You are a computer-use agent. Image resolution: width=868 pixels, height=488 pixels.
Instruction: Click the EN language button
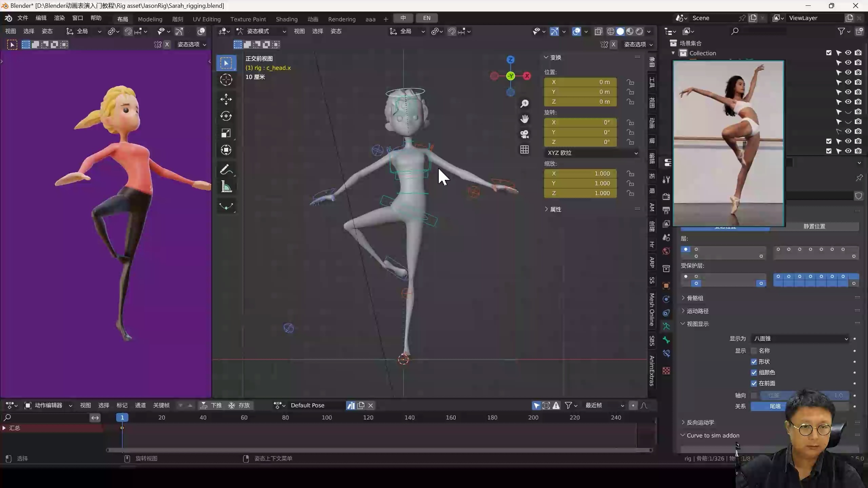[426, 18]
